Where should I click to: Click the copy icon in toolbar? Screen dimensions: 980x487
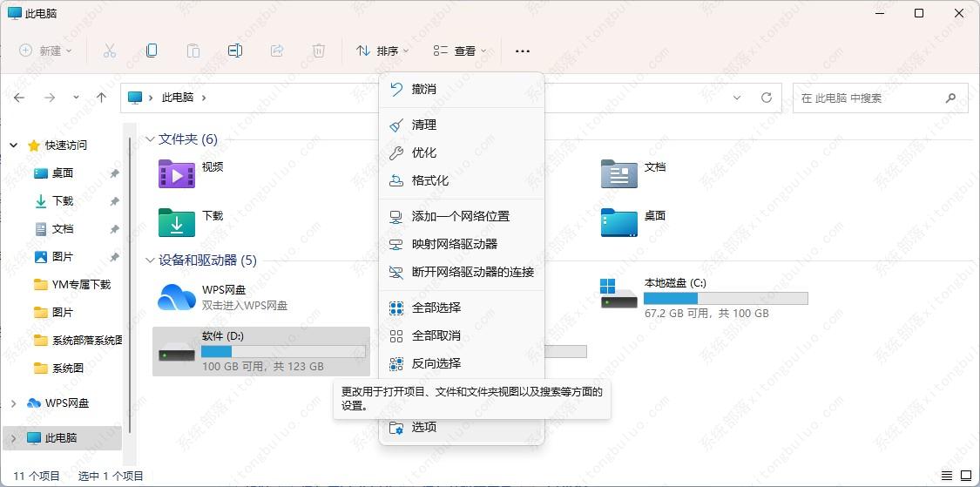click(x=152, y=51)
